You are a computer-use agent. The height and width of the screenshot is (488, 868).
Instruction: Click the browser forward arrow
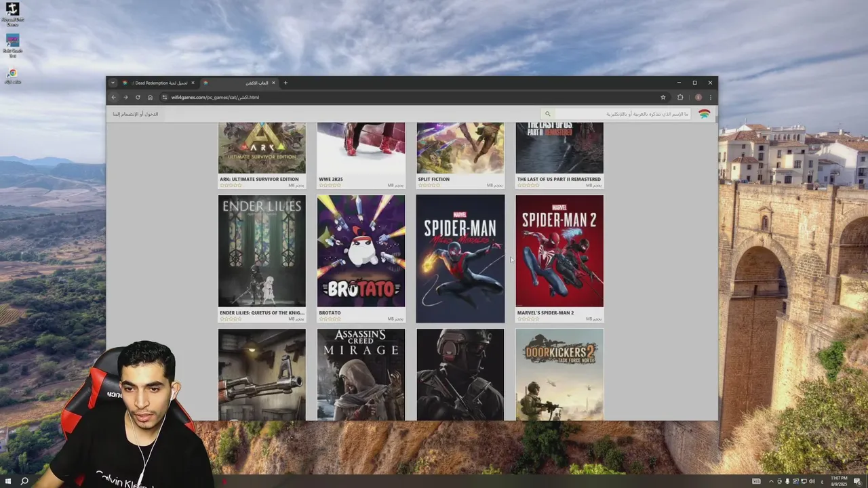coord(125,97)
